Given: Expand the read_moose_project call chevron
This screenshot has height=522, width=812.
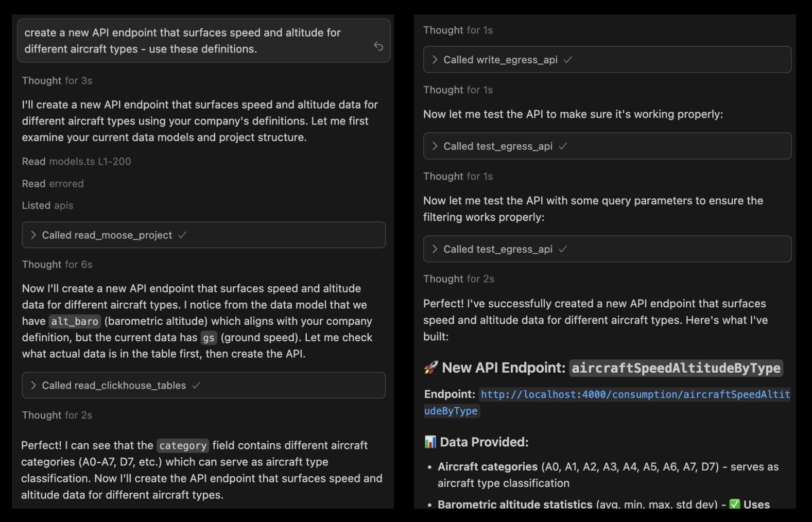Looking at the screenshot, I should coord(33,235).
